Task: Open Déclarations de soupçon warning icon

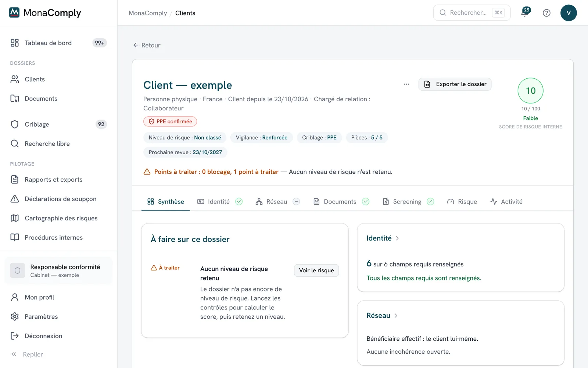Action: coord(15,199)
